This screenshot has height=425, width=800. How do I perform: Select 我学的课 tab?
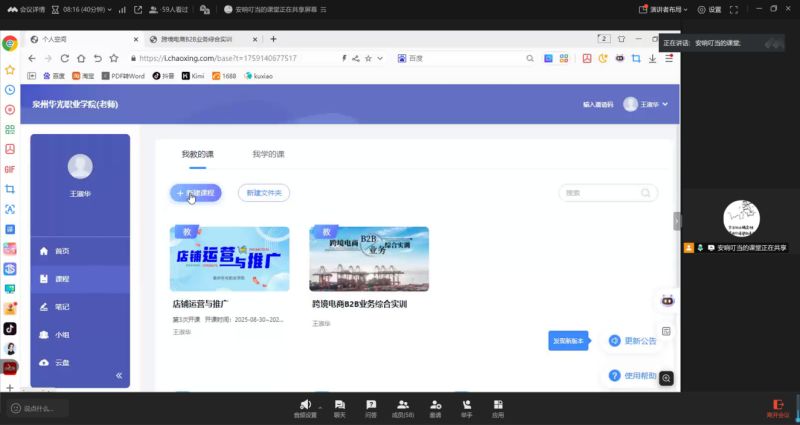tap(268, 154)
